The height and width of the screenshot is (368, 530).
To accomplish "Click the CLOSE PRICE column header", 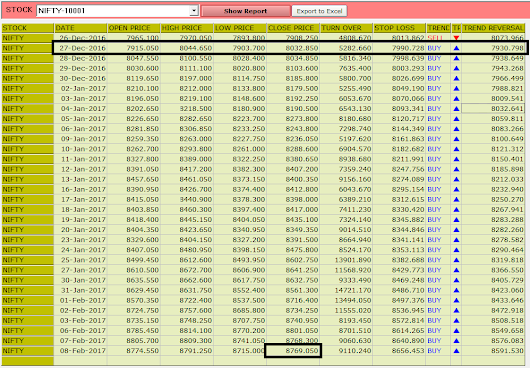I will [293, 28].
